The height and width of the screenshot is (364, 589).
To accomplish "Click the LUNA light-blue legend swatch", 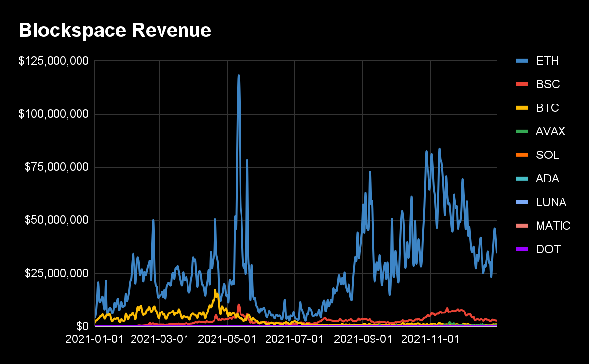I will pos(522,202).
